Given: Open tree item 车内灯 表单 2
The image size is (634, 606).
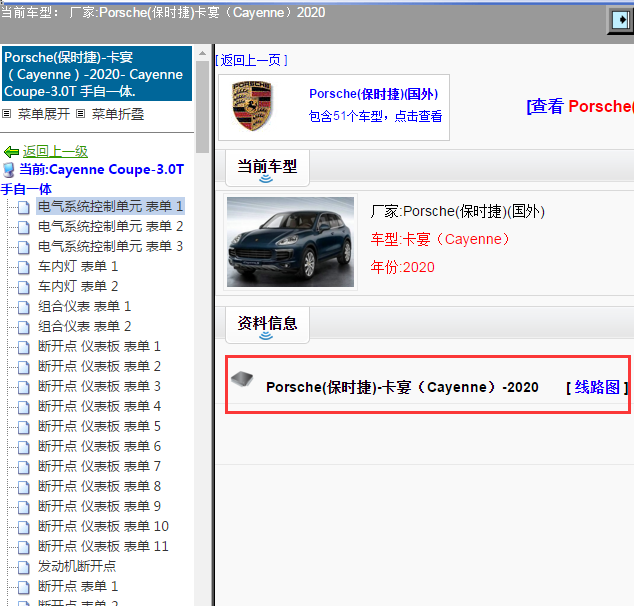Looking at the screenshot, I should pyautogui.click(x=78, y=286).
